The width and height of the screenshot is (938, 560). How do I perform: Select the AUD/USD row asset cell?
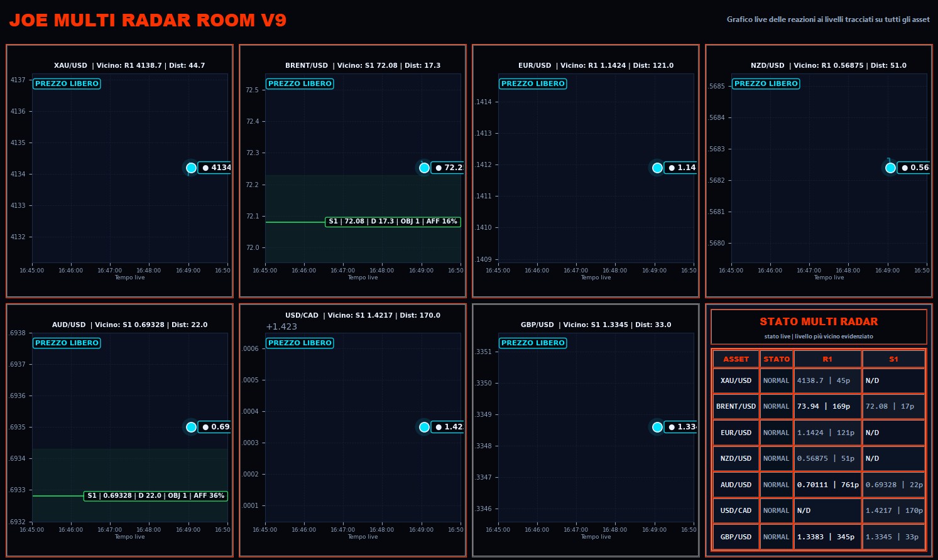(x=736, y=485)
